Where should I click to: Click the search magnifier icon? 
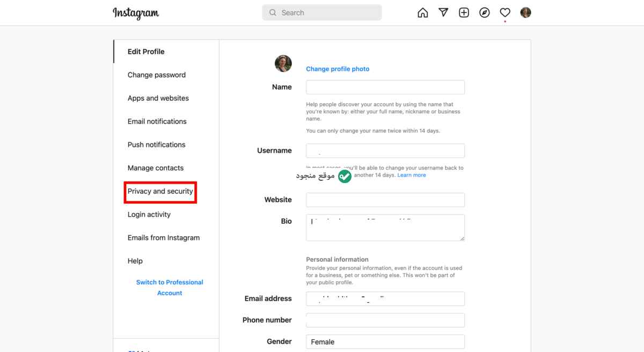click(273, 12)
